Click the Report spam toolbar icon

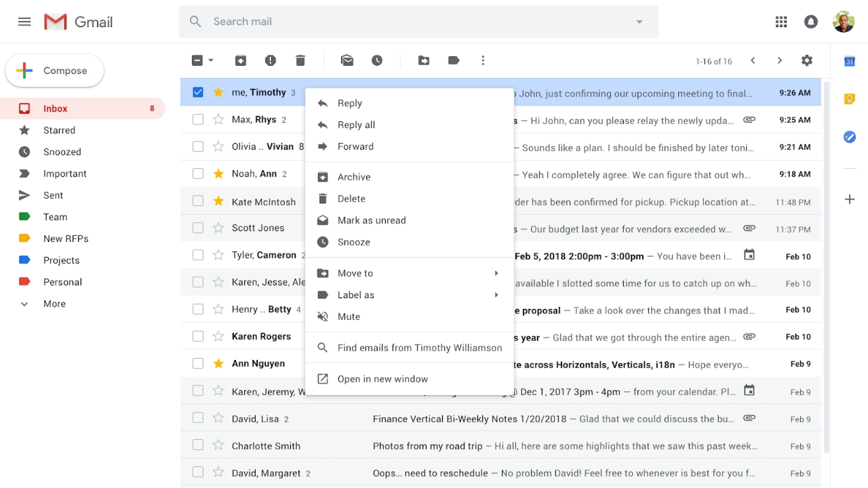(x=271, y=61)
